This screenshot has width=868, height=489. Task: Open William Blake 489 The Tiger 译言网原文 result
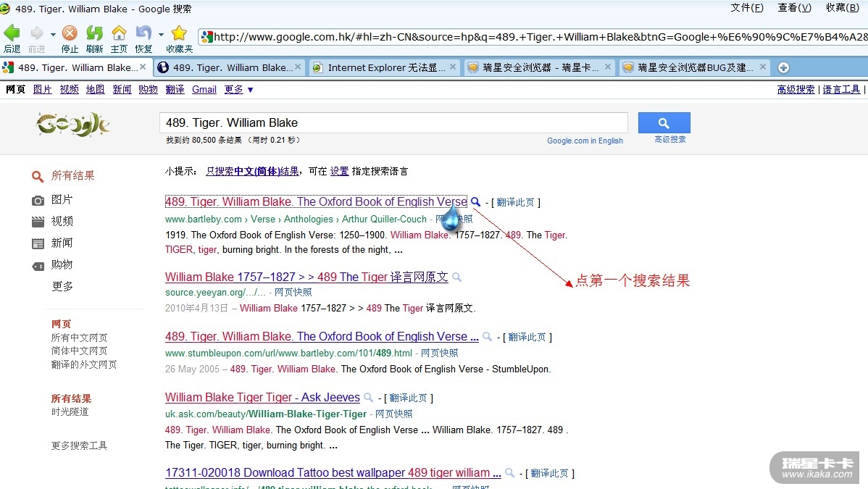coord(306,277)
